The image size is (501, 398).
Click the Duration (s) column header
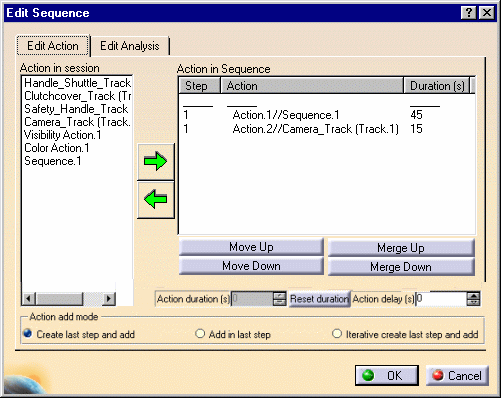437,86
